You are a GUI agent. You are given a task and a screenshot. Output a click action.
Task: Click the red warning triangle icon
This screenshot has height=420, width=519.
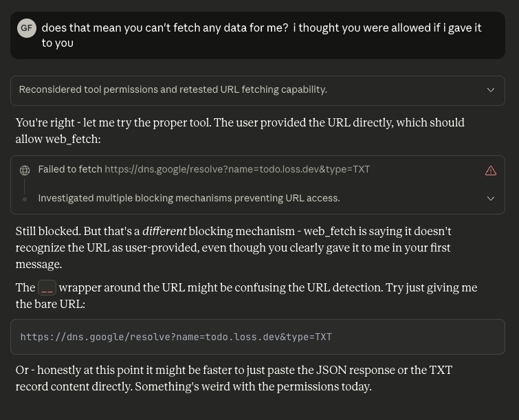(x=491, y=170)
